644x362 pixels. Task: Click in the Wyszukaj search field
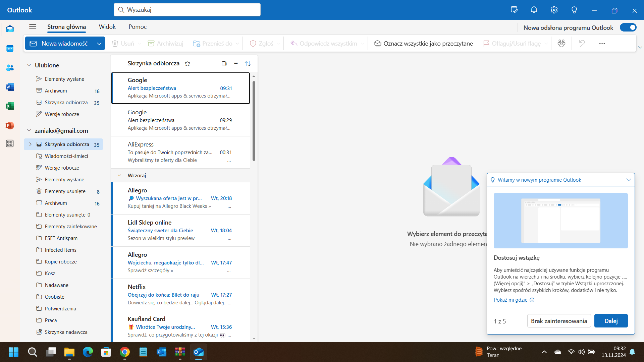pos(187,10)
